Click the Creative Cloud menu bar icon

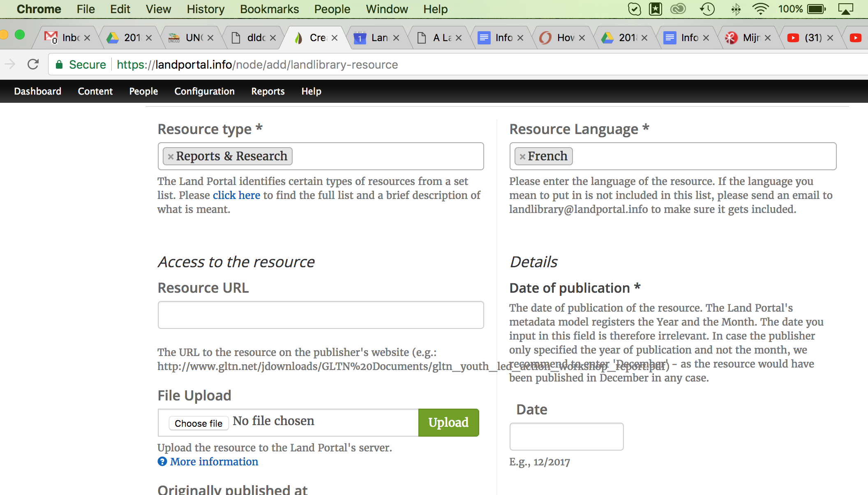pos(678,9)
